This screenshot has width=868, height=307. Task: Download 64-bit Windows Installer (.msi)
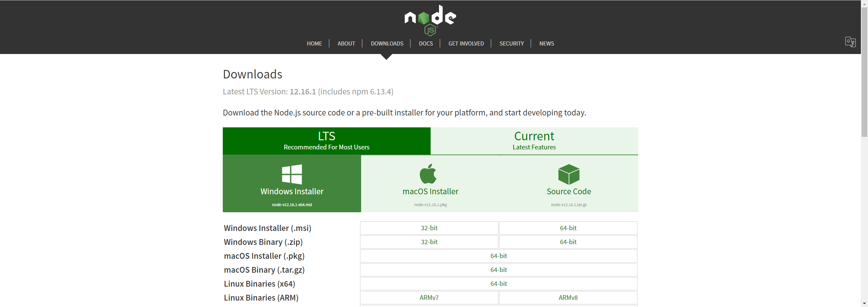tap(568, 228)
